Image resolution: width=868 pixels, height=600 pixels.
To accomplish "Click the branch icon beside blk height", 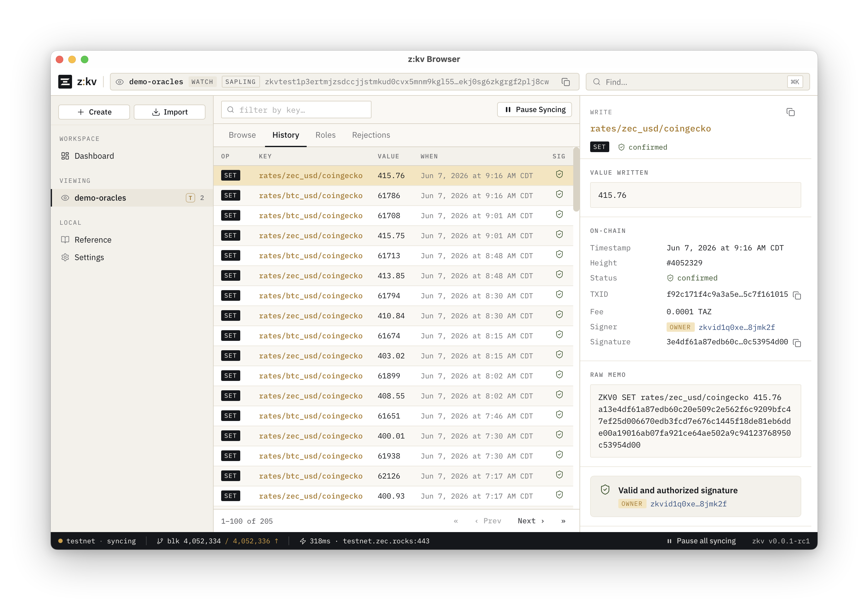I will [160, 541].
